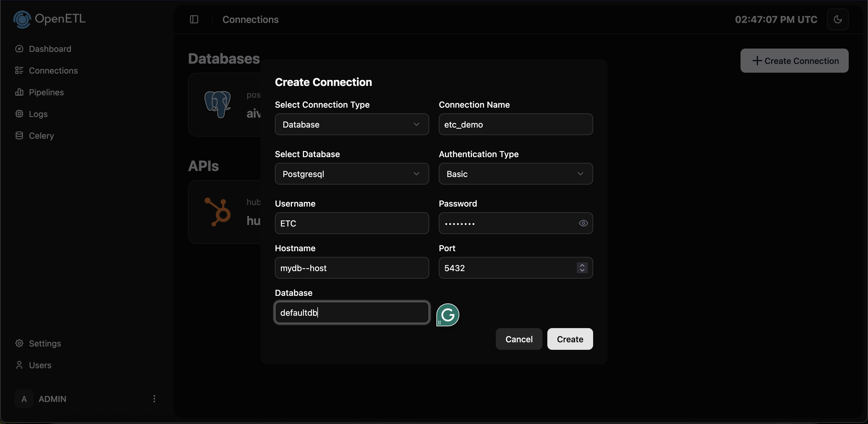Click the PostgreSQL elephant icon

tap(218, 104)
